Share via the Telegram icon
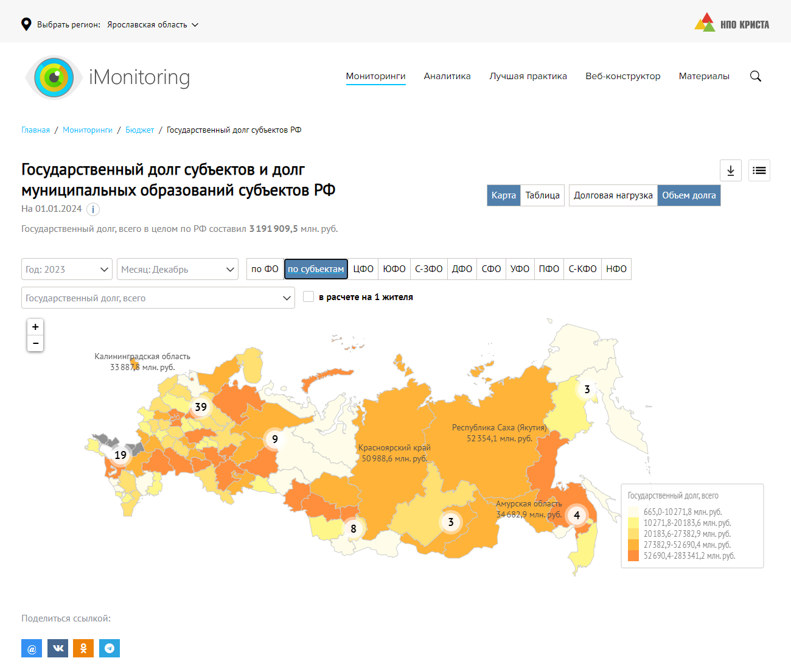 (110, 648)
